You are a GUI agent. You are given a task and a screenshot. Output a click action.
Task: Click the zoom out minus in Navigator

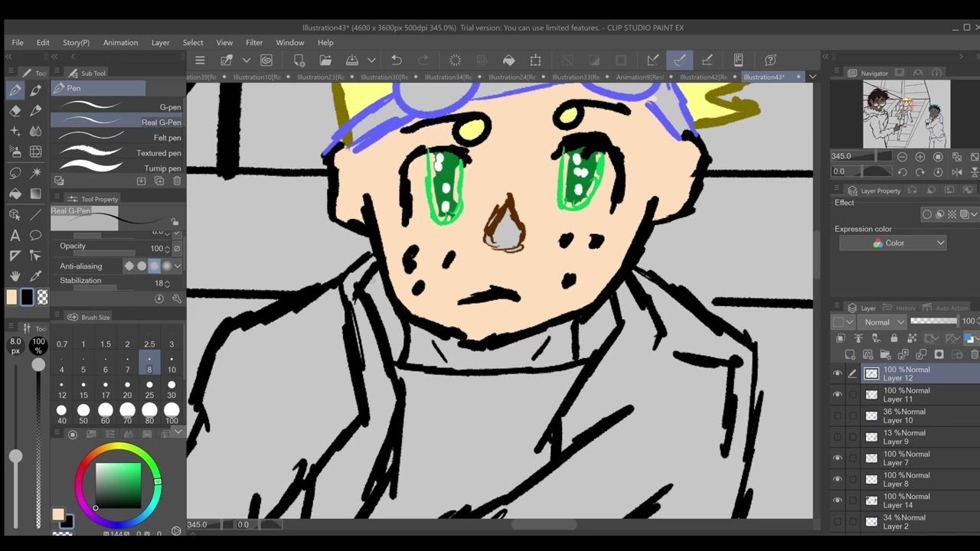point(903,157)
